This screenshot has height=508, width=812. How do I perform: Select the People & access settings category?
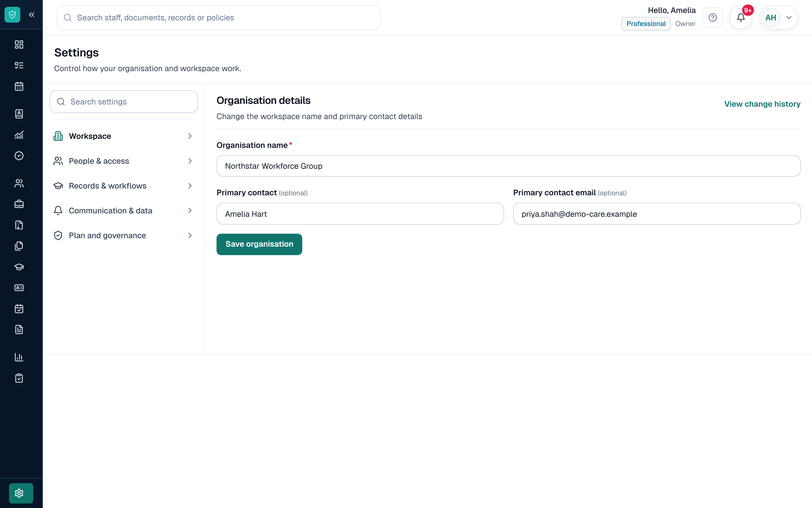pos(124,161)
